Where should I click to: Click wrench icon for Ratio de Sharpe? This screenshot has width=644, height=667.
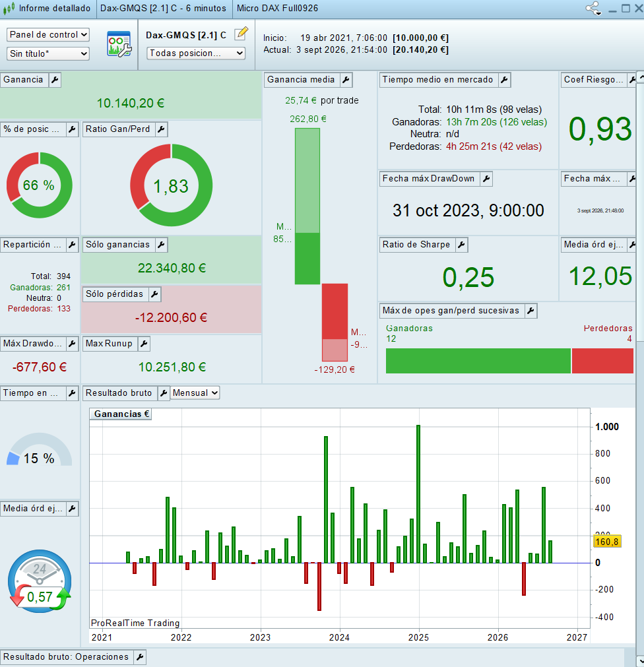coord(461,245)
